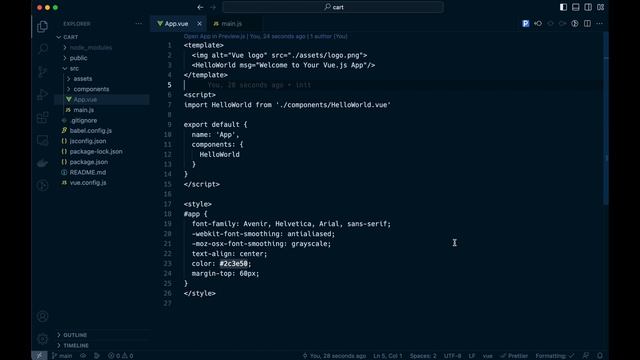Image resolution: width=640 pixels, height=360 pixels.
Task: Expand the public folder
Action: click(x=102, y=58)
